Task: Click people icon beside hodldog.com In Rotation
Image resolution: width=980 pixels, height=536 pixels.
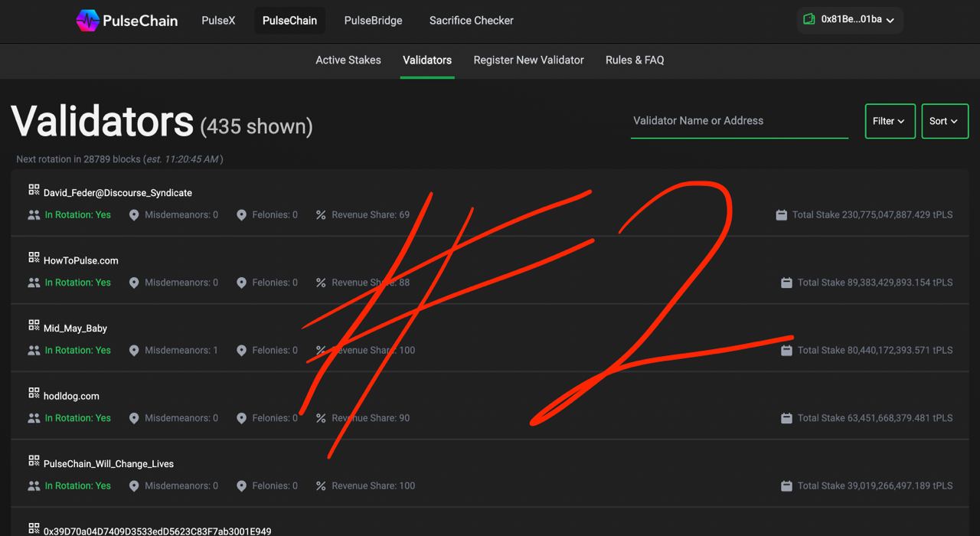Action: (34, 418)
